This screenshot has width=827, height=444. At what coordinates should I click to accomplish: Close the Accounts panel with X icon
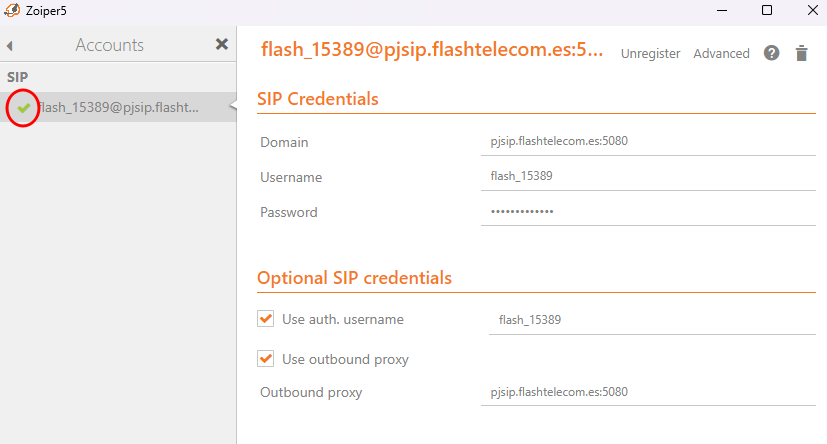222,44
